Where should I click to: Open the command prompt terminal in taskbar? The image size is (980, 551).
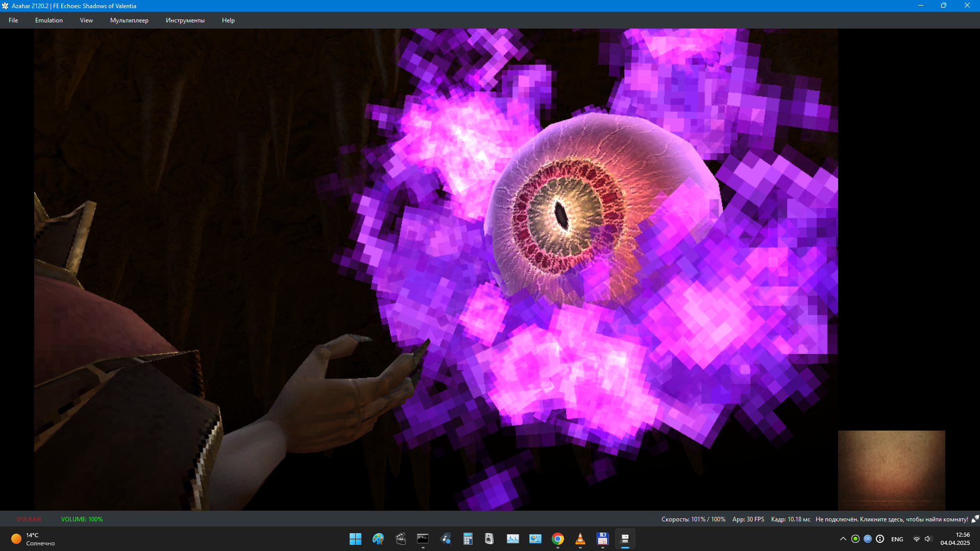pyautogui.click(x=423, y=539)
